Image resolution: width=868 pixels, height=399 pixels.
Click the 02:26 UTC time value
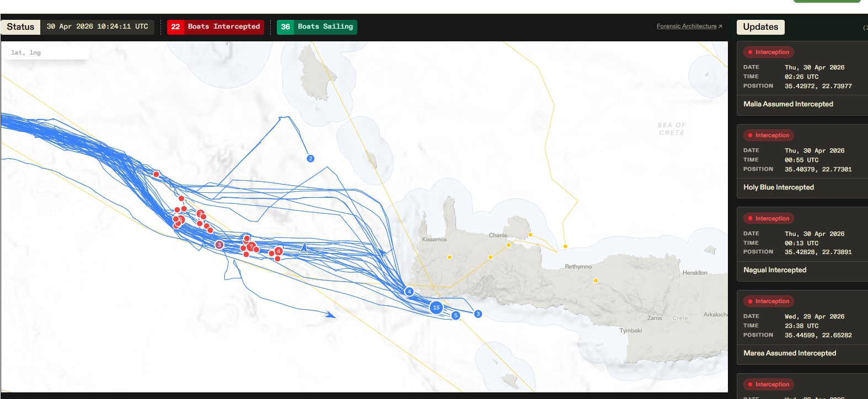tap(802, 77)
